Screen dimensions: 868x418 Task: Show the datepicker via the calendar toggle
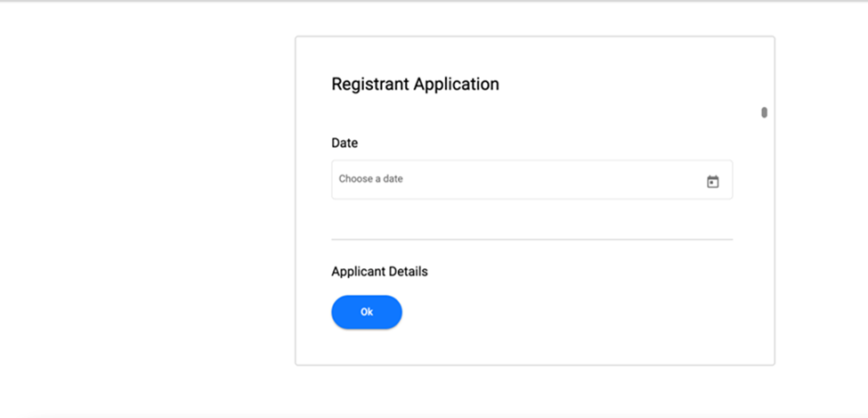[712, 182]
